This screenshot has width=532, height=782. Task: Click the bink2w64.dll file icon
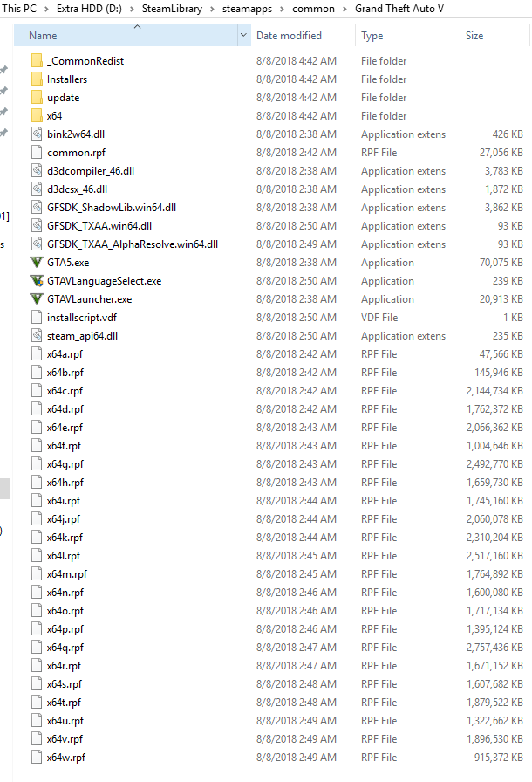tap(37, 134)
